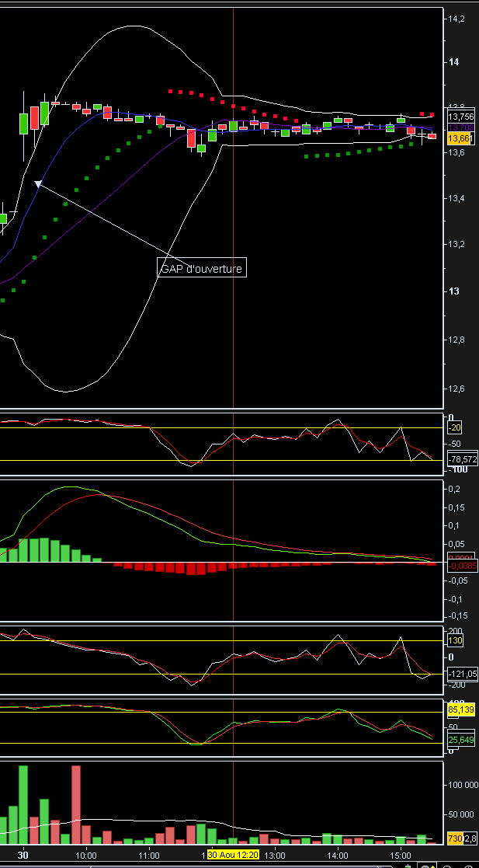
Task: Click the 0,2 value on MACD axis
Action: pos(455,490)
